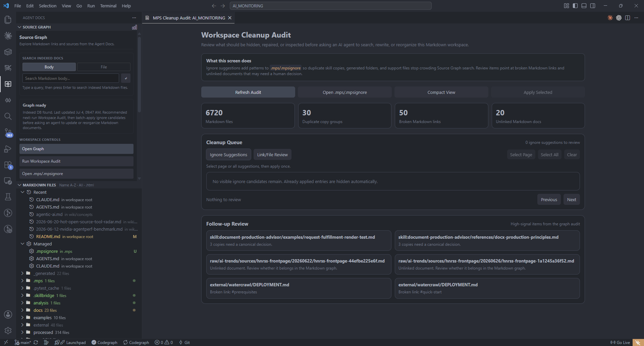This screenshot has width=644, height=346.
Task: Collapse the Source Graph section
Action: pyautogui.click(x=19, y=27)
